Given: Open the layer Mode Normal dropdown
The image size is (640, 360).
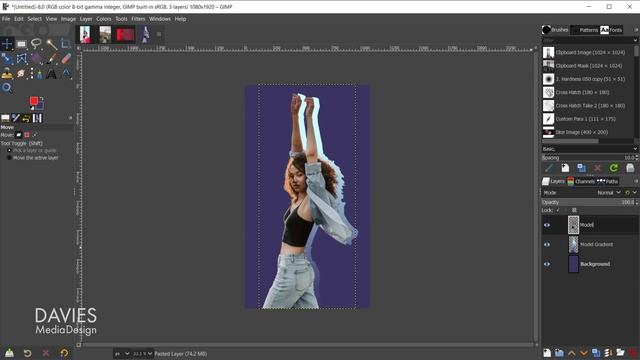Looking at the screenshot, I should (609, 193).
